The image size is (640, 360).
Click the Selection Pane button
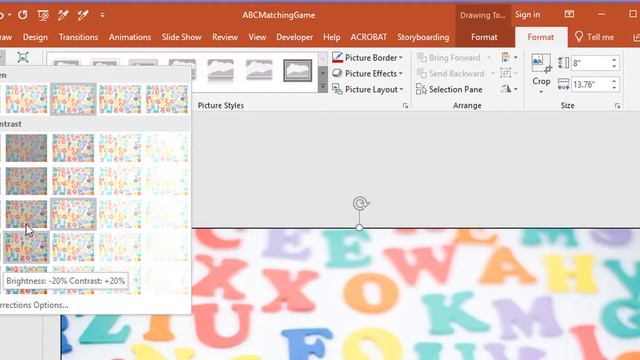click(x=449, y=89)
